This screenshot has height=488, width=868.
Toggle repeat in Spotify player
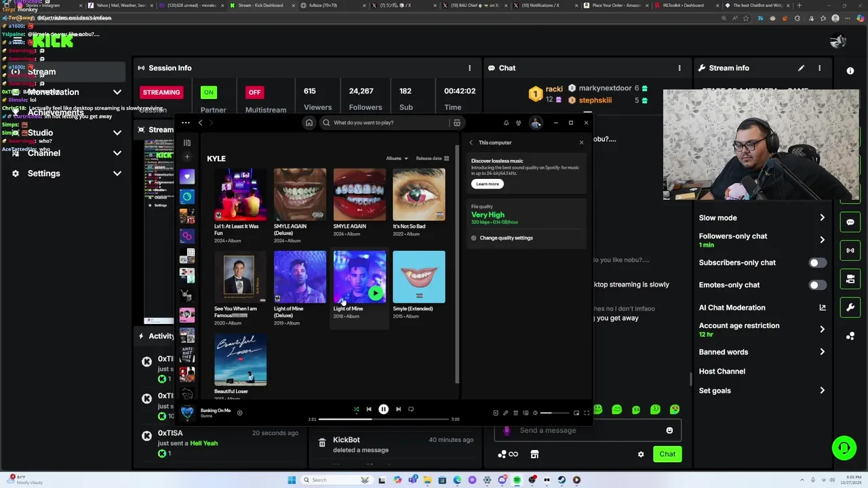[x=411, y=409]
